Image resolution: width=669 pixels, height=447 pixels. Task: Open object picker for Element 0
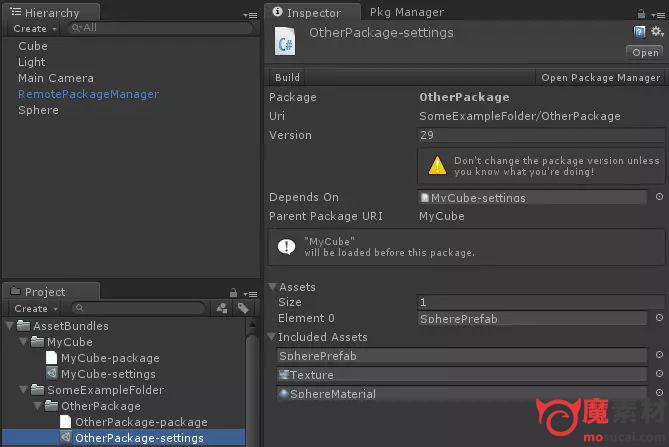pos(659,318)
